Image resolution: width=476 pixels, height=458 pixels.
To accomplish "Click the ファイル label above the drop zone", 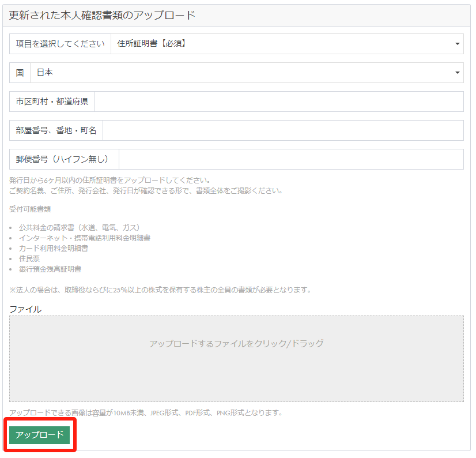I will [25, 309].
